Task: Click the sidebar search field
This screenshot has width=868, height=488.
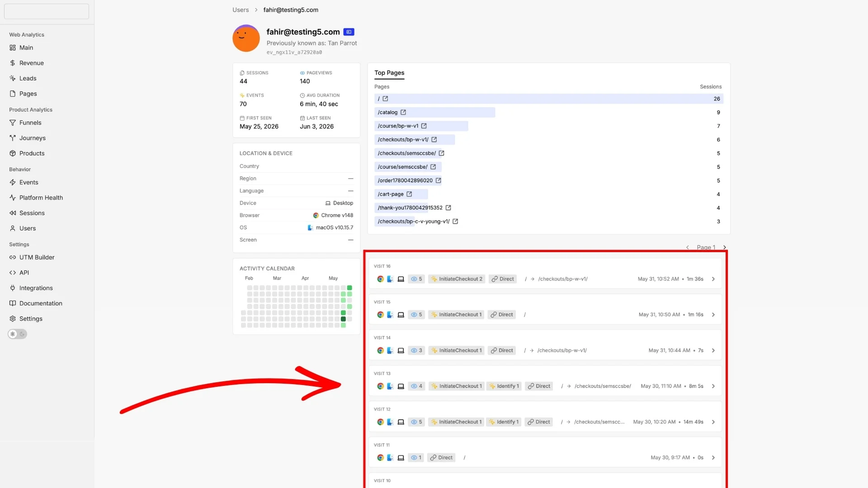Action: coord(47,11)
